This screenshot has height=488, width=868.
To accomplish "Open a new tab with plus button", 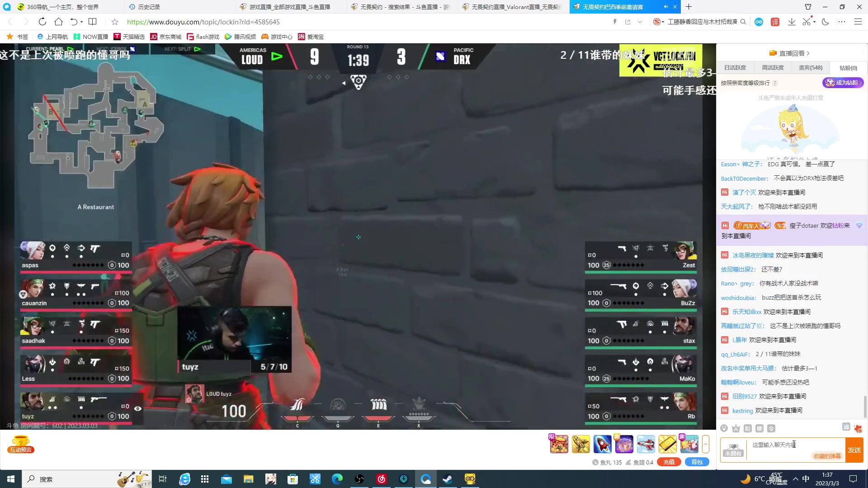I will [689, 7].
